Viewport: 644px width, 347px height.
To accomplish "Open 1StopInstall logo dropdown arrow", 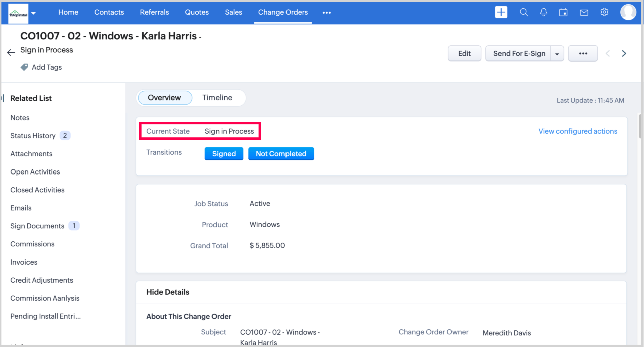I will (x=34, y=13).
